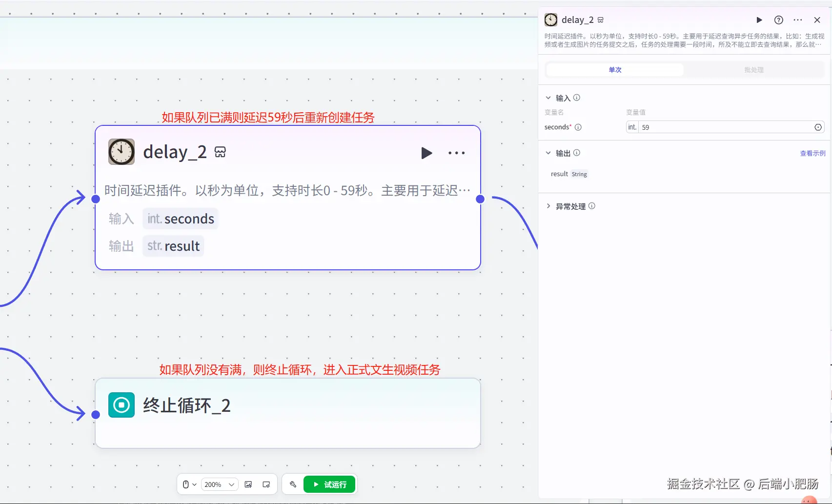
Task: Click the plugin badge next to the panel title
Action: 601,20
